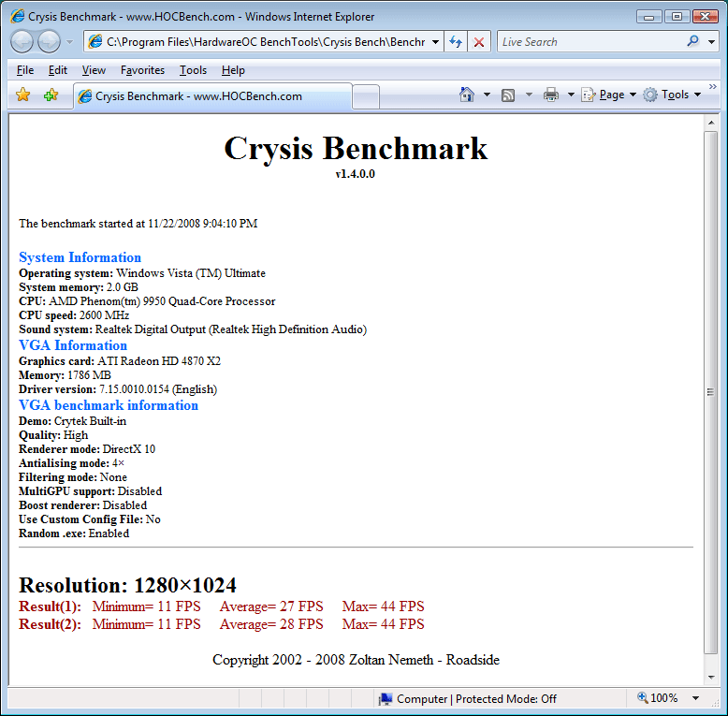This screenshot has height=716, width=728.
Task: Click the Print icon
Action: pyautogui.click(x=551, y=95)
